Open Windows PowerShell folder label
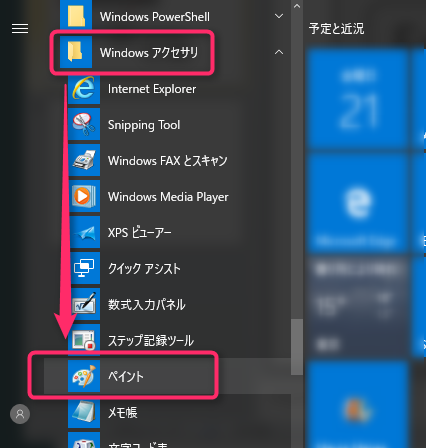This screenshot has height=448, width=426. pos(155,17)
